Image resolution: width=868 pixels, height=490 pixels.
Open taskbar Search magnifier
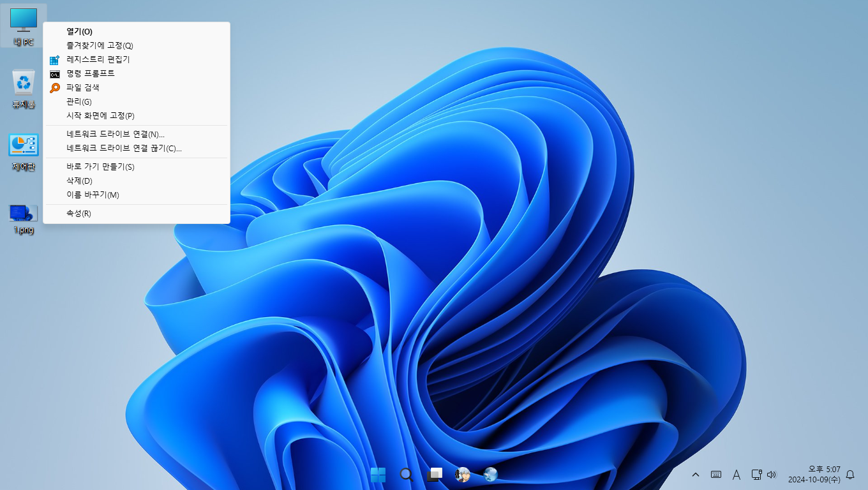406,475
